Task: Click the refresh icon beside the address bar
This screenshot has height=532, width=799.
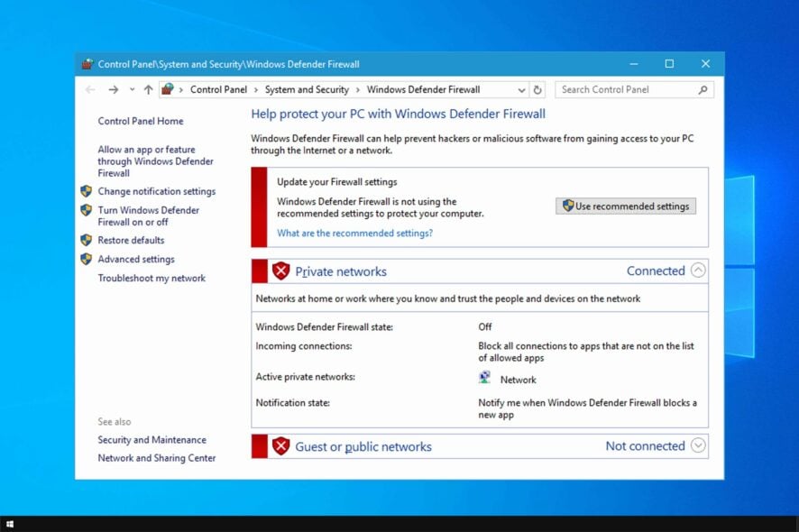Action: [x=536, y=89]
